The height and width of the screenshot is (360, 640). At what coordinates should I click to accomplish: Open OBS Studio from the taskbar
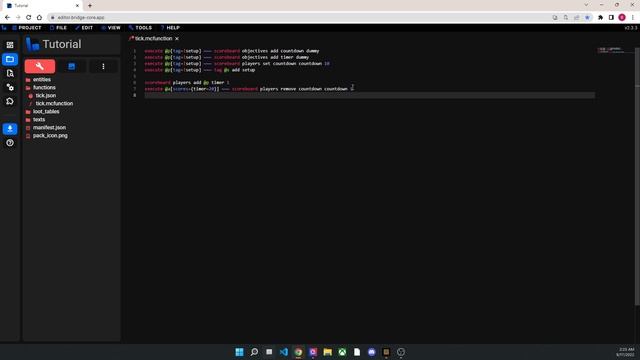pyautogui.click(x=401, y=352)
